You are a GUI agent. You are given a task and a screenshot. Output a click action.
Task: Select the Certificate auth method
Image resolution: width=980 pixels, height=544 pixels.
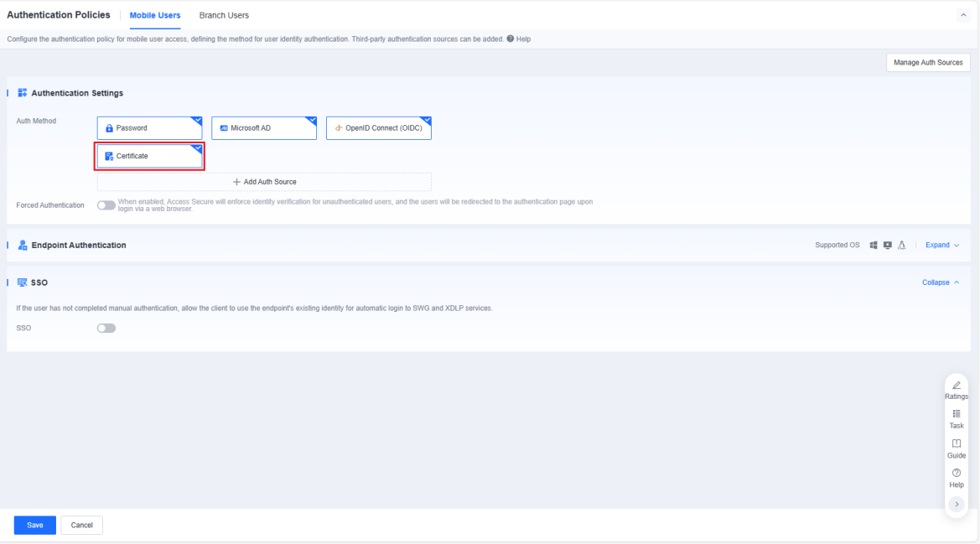[149, 156]
